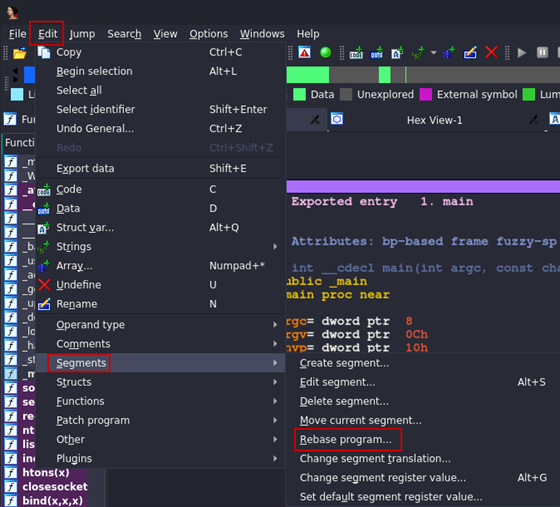Choose Select identifier menu entry
Image resolution: width=560 pixels, height=507 pixels.
tap(161, 109)
